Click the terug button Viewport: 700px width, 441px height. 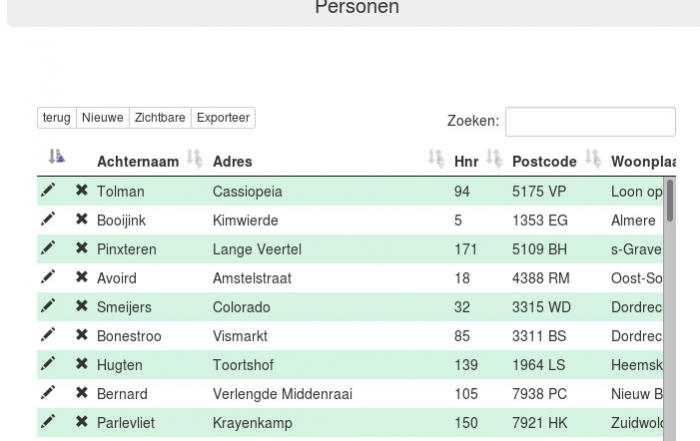pyautogui.click(x=57, y=118)
